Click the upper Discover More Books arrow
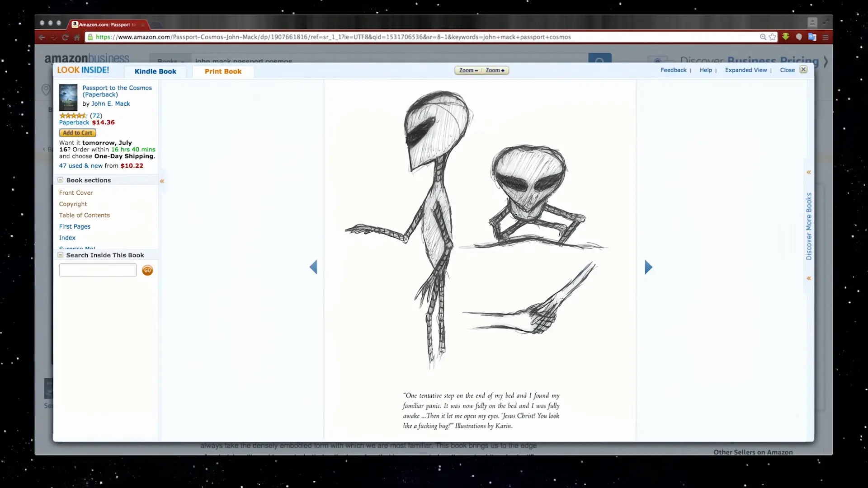Image resolution: width=868 pixels, height=488 pixels. 809,172
